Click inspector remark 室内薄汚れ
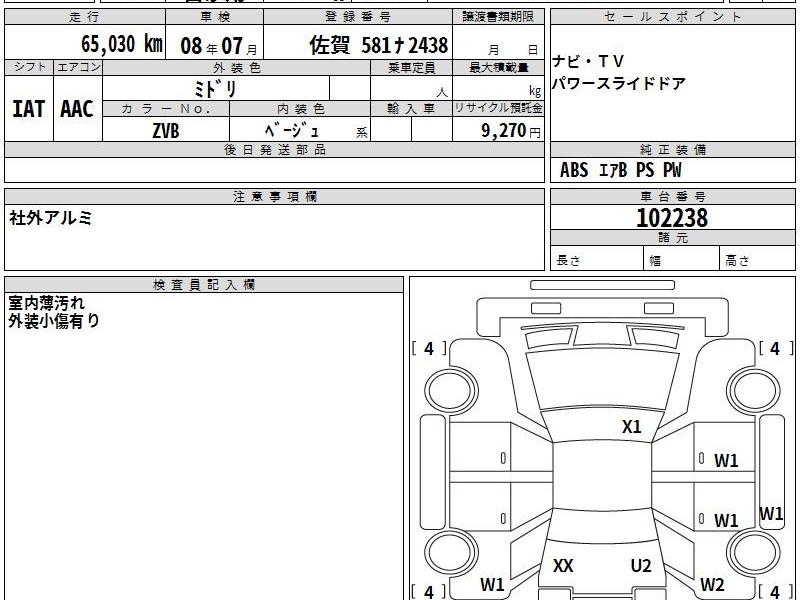This screenshot has width=800, height=600. pyautogui.click(x=46, y=303)
